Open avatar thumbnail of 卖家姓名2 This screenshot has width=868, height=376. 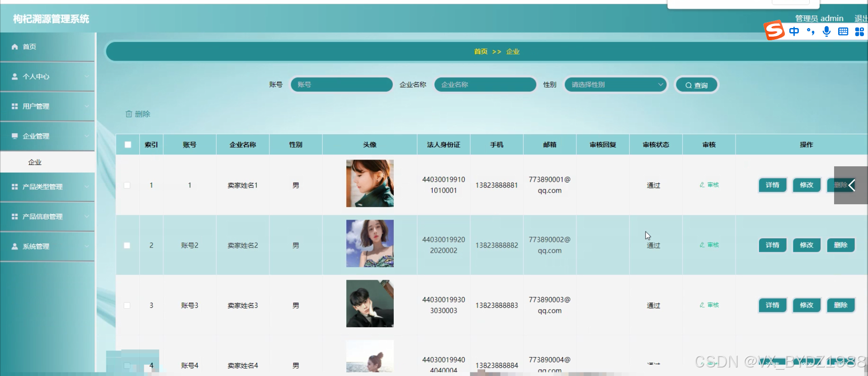point(370,244)
